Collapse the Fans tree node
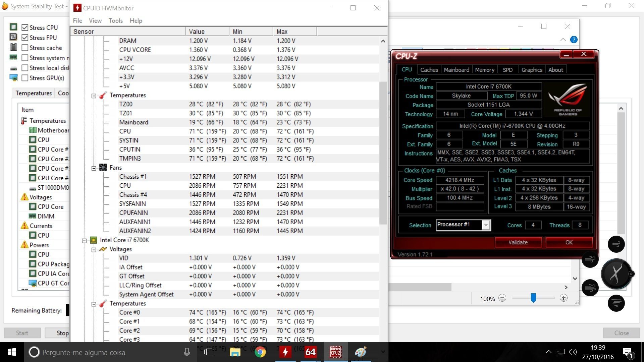Screen dimensions: 644x362 tap(94, 168)
